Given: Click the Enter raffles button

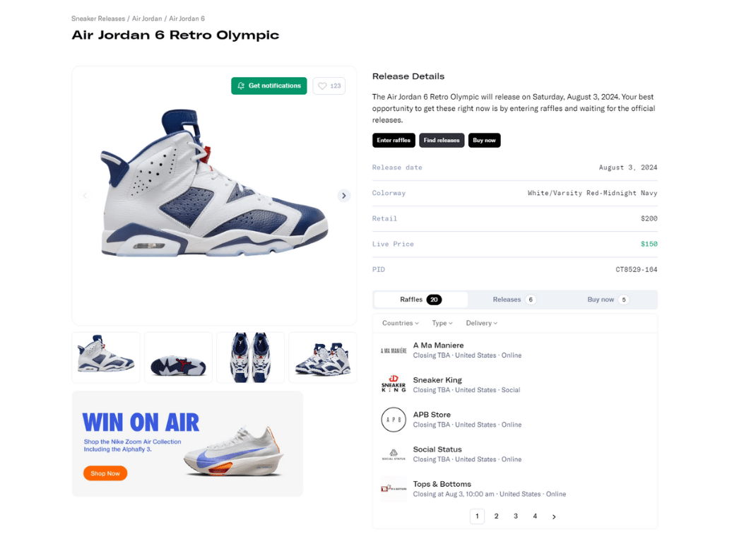Looking at the screenshot, I should pyautogui.click(x=394, y=141).
